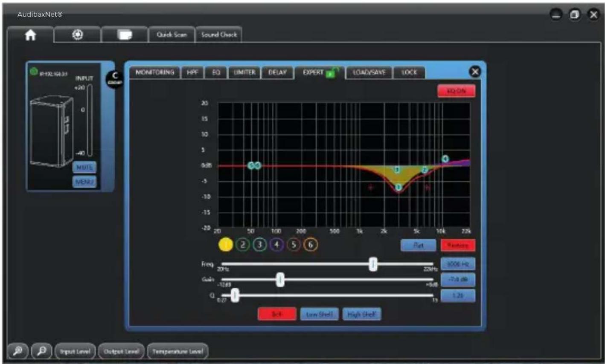Click the green unlocked padlock icon
This screenshot has width=605, height=364.
(333, 73)
